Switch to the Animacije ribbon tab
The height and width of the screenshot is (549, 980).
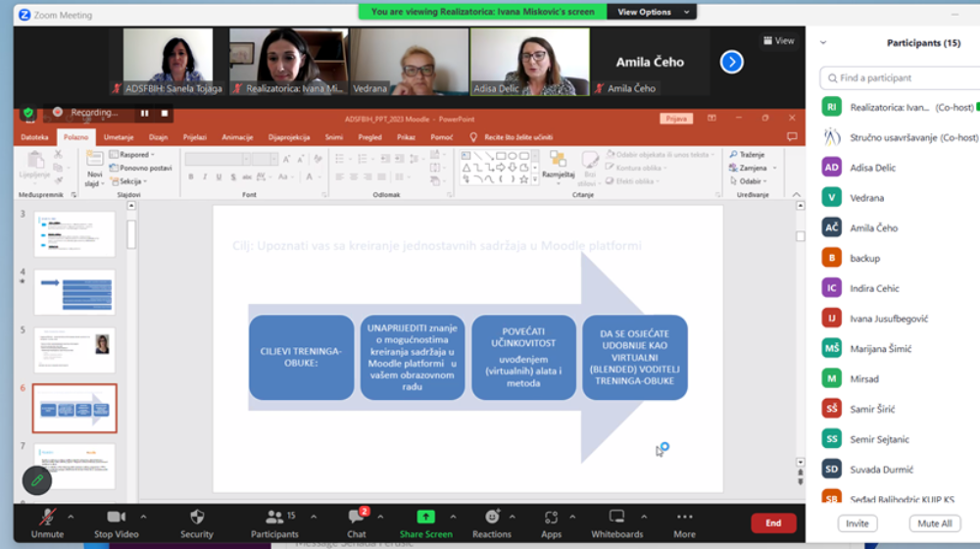coord(237,137)
